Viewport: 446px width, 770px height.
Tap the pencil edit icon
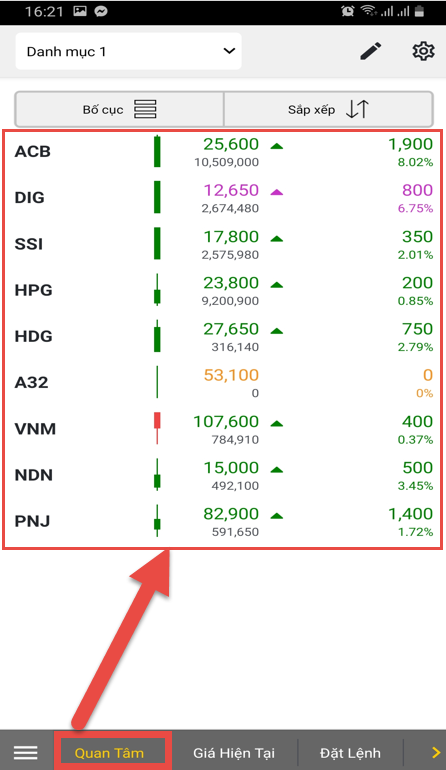tap(371, 51)
